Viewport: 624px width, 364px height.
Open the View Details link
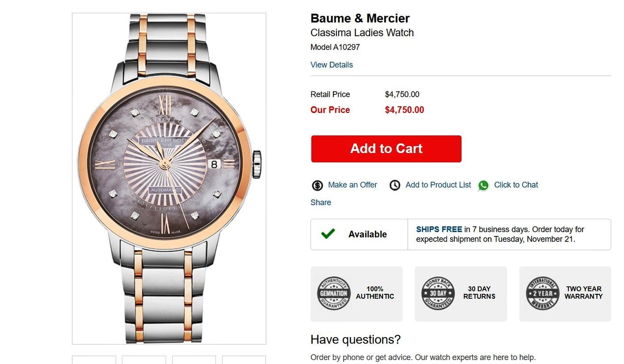[331, 65]
